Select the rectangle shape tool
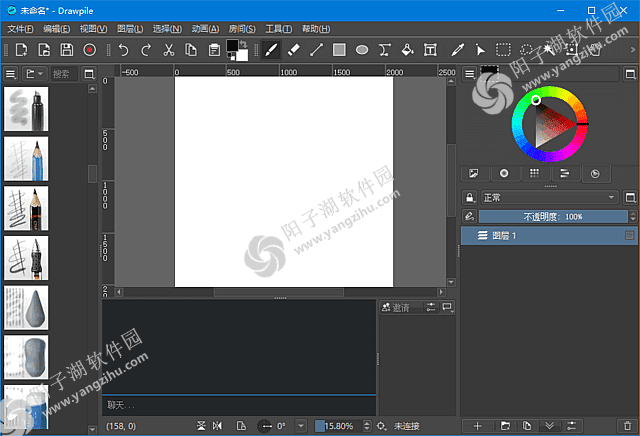This screenshot has height=436, width=640. 339,50
